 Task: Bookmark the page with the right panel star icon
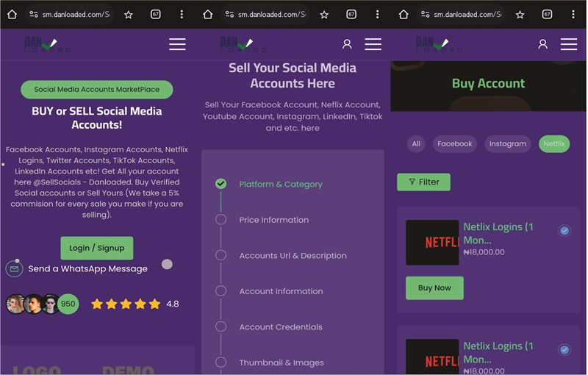[x=520, y=15]
